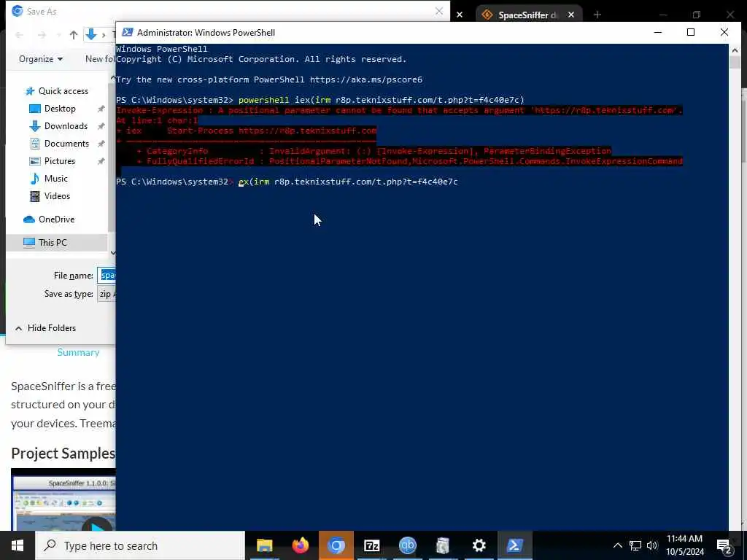Open 7-Zip from the taskbar
This screenshot has height=560, width=747.
371,545
